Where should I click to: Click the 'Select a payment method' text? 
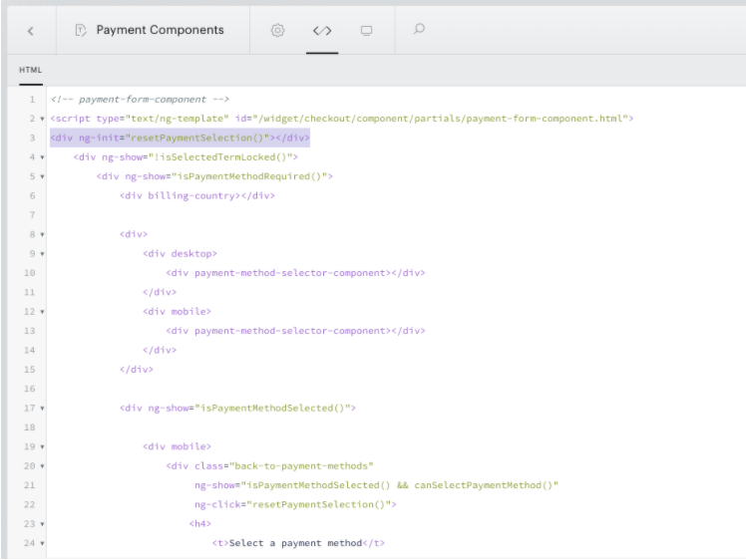(x=295, y=543)
